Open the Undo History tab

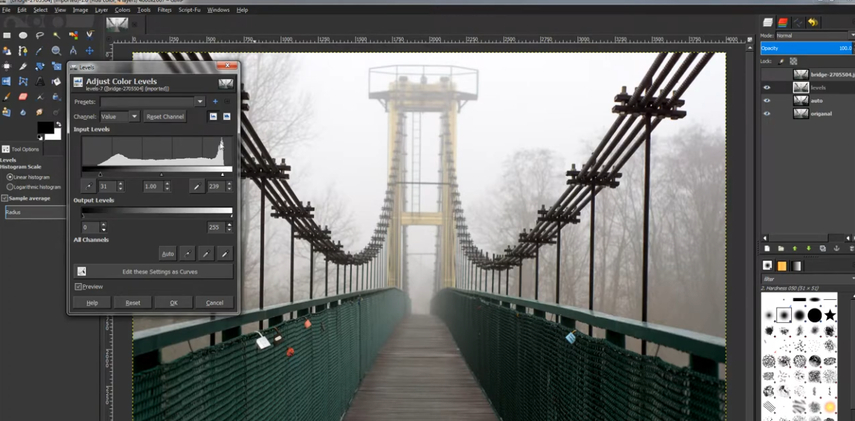point(813,22)
